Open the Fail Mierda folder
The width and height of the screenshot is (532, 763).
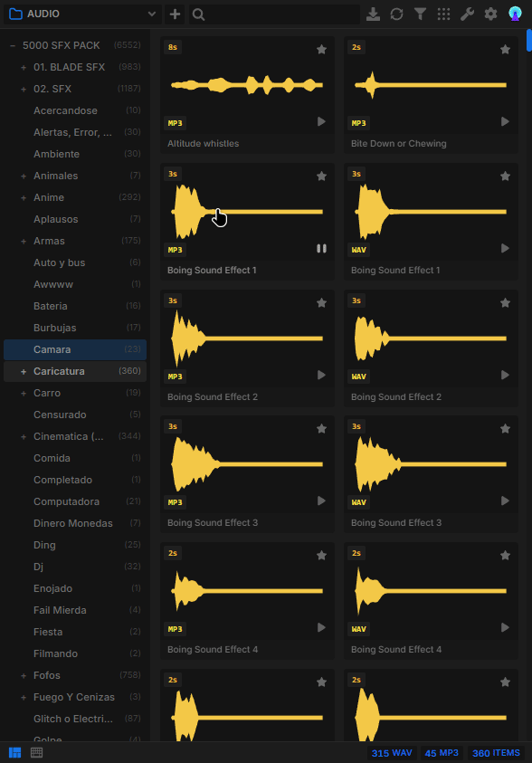(x=75, y=610)
